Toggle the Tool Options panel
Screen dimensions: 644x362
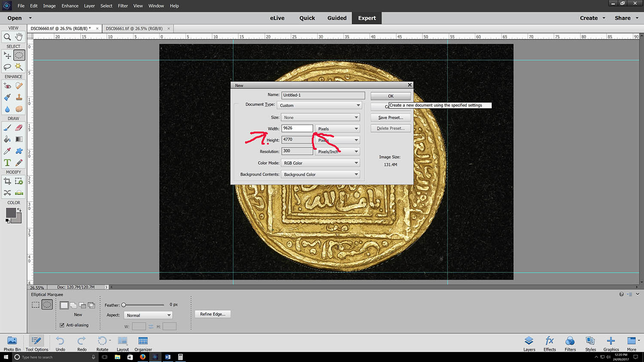[x=36, y=344]
